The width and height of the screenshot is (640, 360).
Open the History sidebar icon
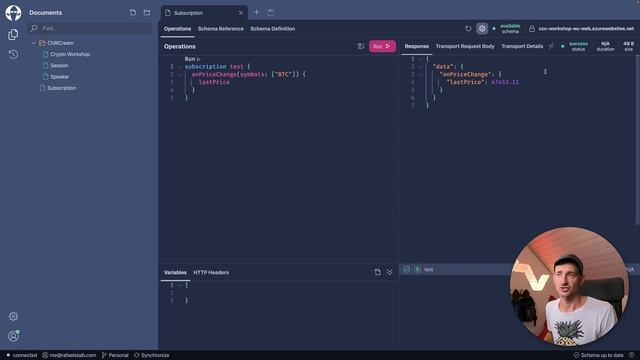[13, 54]
